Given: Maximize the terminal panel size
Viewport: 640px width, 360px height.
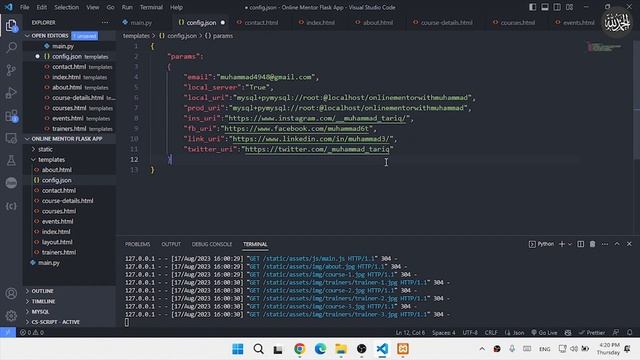Looking at the screenshot, I should [x=617, y=244].
